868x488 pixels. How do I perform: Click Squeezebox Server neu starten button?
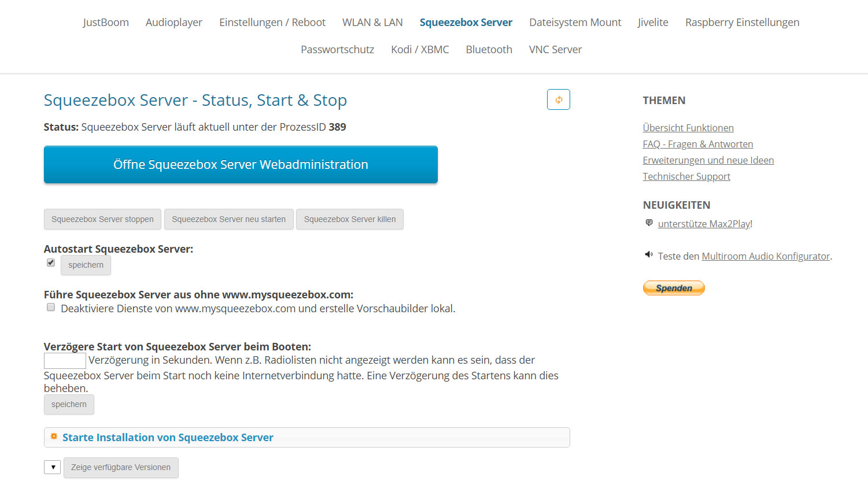[x=229, y=219]
